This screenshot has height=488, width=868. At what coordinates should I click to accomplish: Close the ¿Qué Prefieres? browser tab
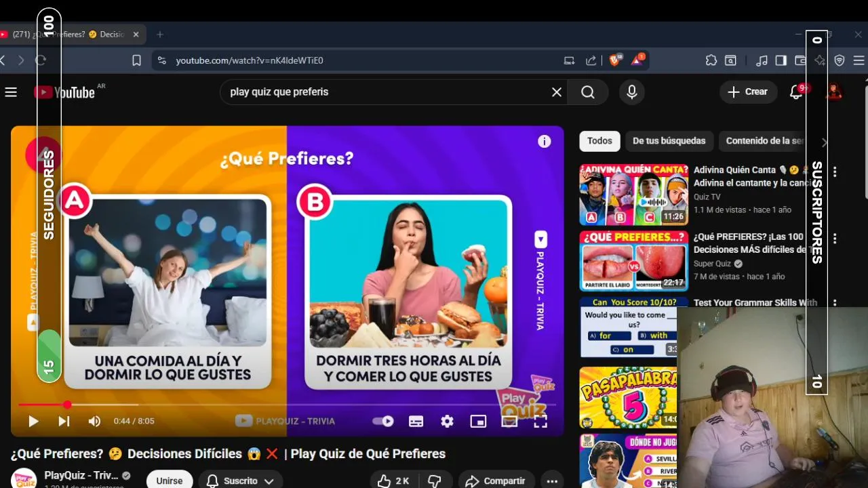point(136,35)
